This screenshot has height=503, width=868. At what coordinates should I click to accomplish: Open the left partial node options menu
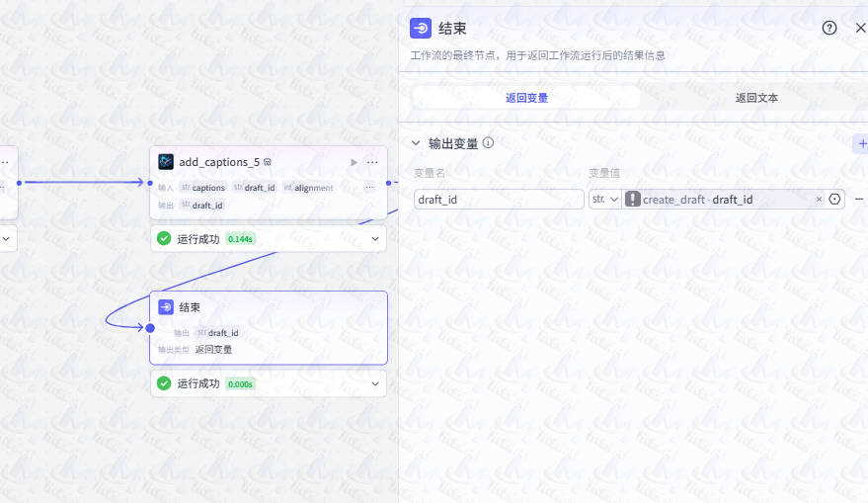click(x=5, y=162)
